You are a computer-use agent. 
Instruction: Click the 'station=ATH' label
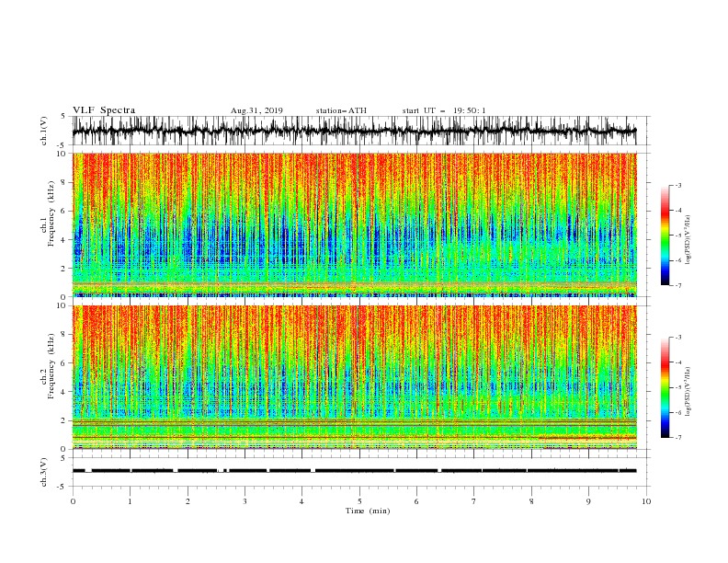click(341, 110)
